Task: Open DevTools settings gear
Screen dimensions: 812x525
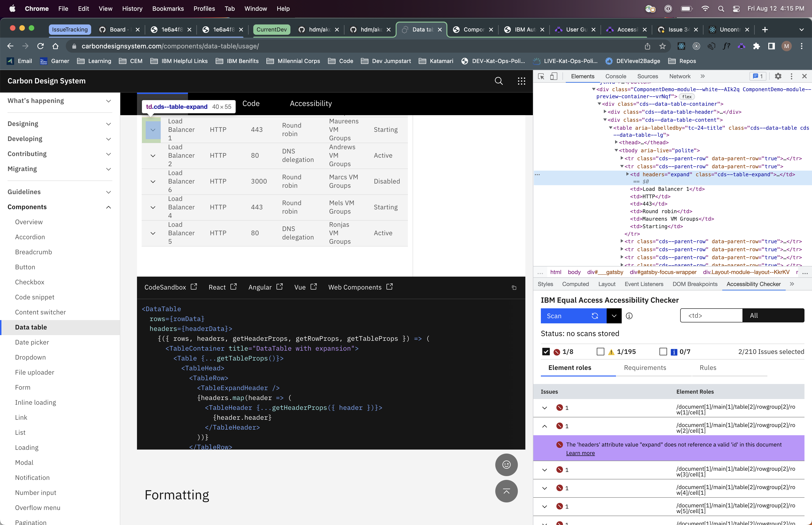Action: tap(778, 76)
